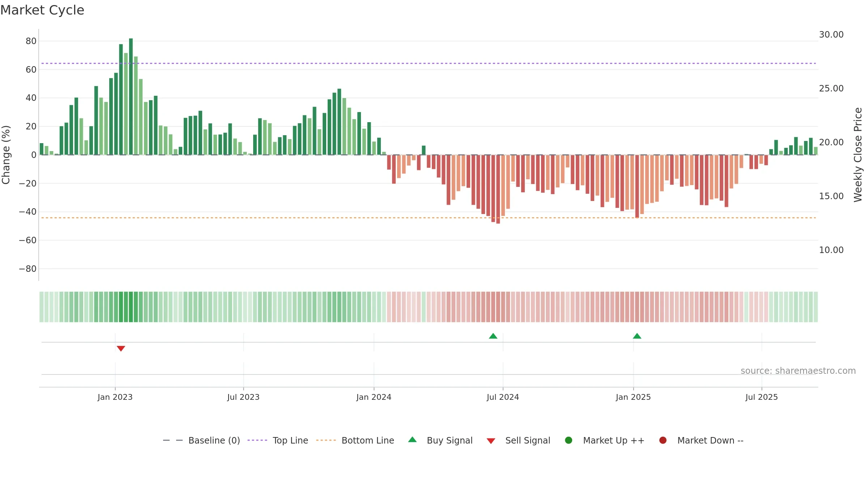
Task: Click the −80 tick on left axis
Action: (x=28, y=269)
